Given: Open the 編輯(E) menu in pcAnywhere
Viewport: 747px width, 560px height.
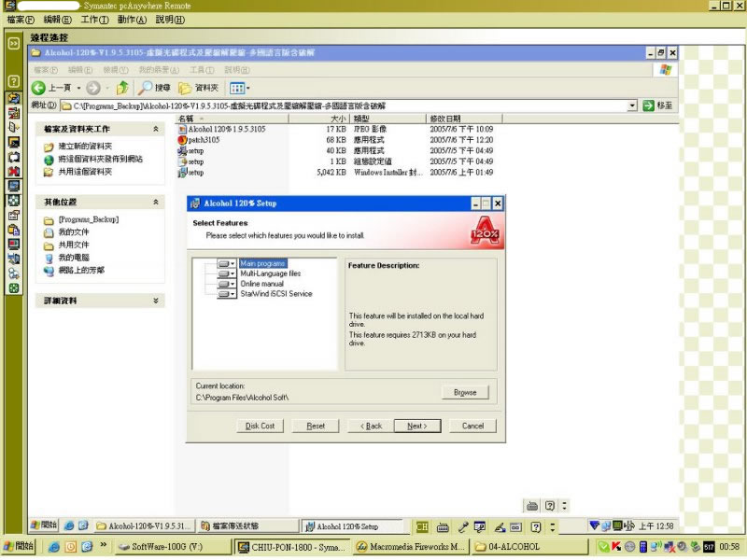Looking at the screenshot, I should (57, 20).
